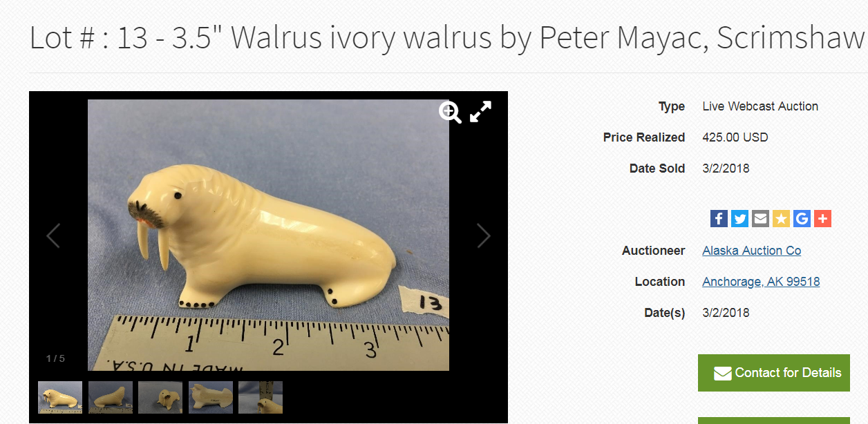Go to the next image with the right arrow

click(484, 236)
